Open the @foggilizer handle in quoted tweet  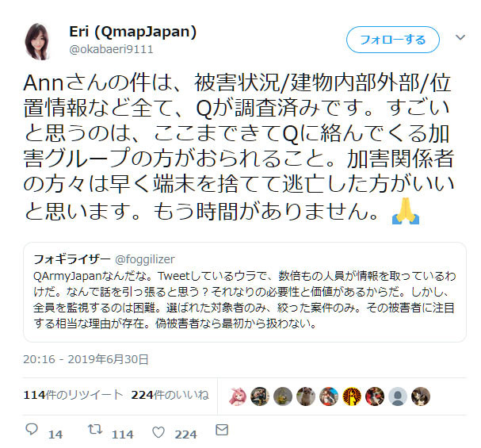point(145,259)
